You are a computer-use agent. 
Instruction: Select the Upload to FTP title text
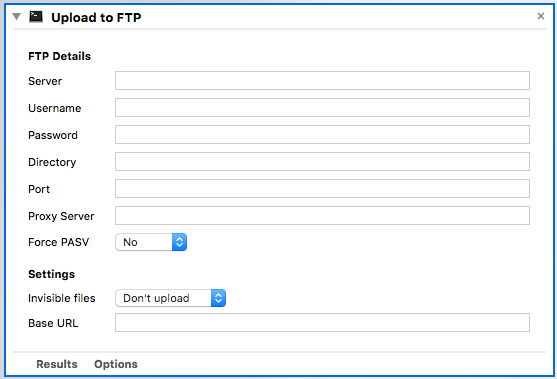(96, 17)
